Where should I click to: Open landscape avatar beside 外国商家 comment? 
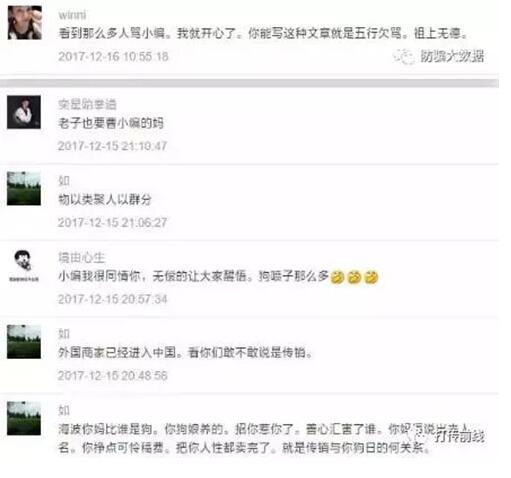coord(24,342)
